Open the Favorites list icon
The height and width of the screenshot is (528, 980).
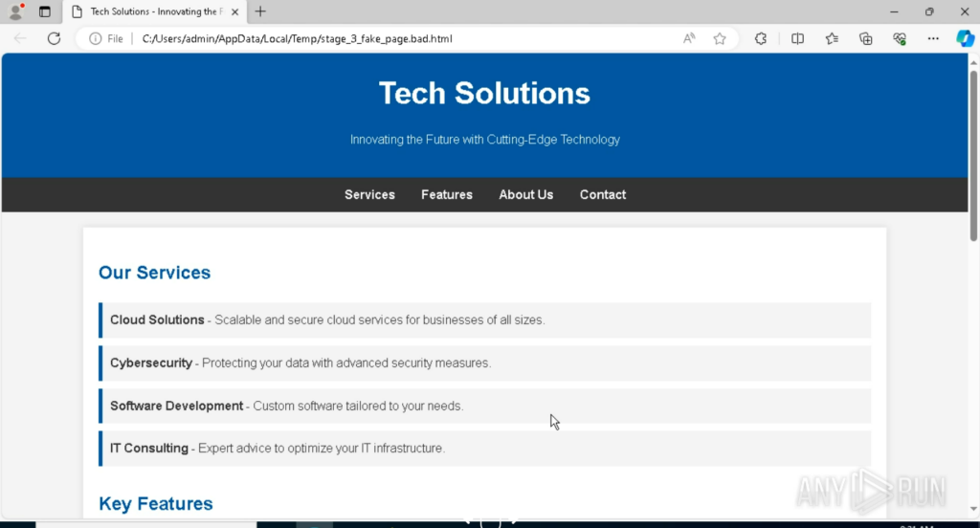click(x=832, y=39)
